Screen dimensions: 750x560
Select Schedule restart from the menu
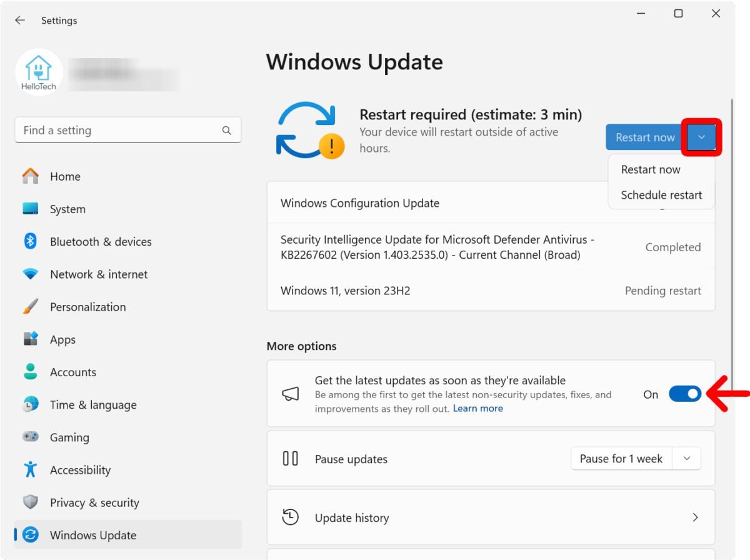point(661,195)
